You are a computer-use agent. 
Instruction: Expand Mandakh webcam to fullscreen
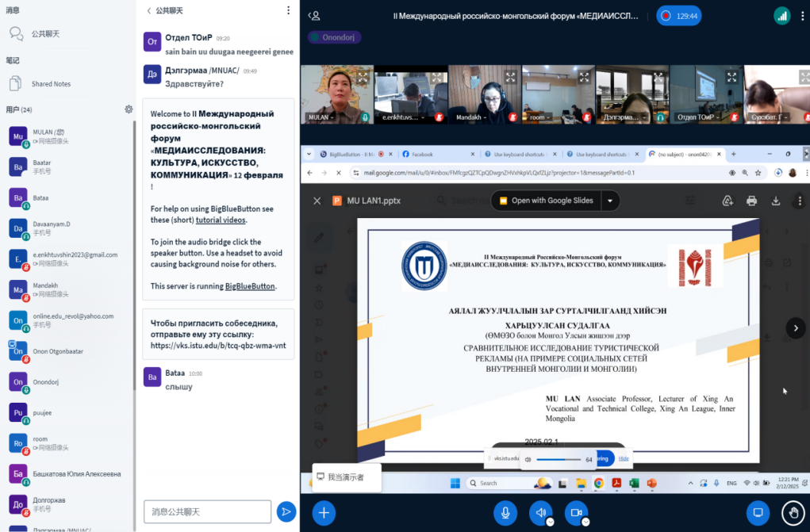click(510, 78)
